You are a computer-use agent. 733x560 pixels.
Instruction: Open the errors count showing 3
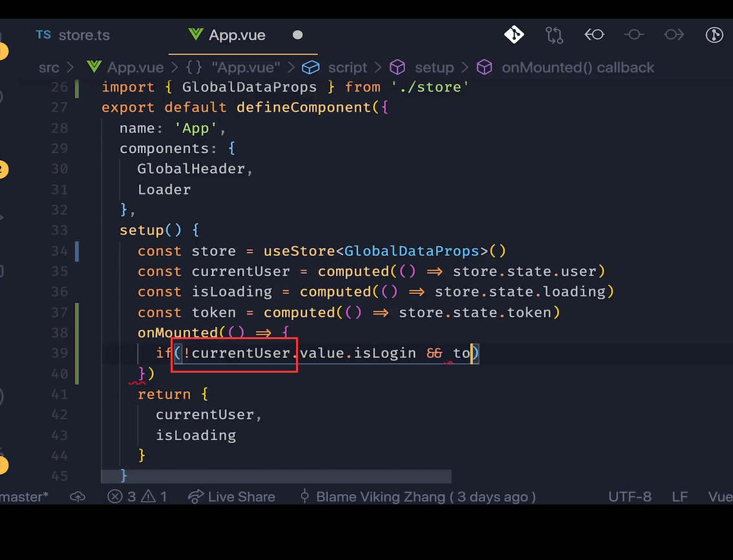(122, 497)
